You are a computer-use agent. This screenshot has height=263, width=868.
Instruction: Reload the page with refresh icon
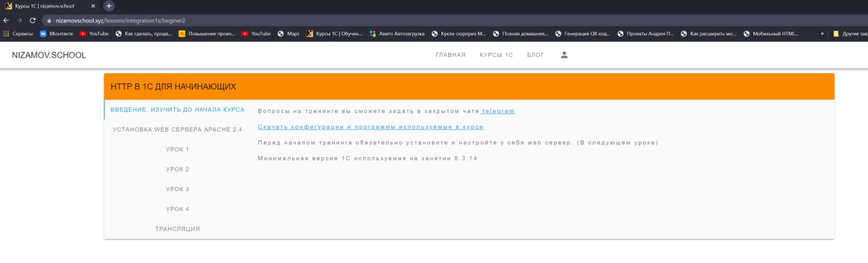(32, 20)
